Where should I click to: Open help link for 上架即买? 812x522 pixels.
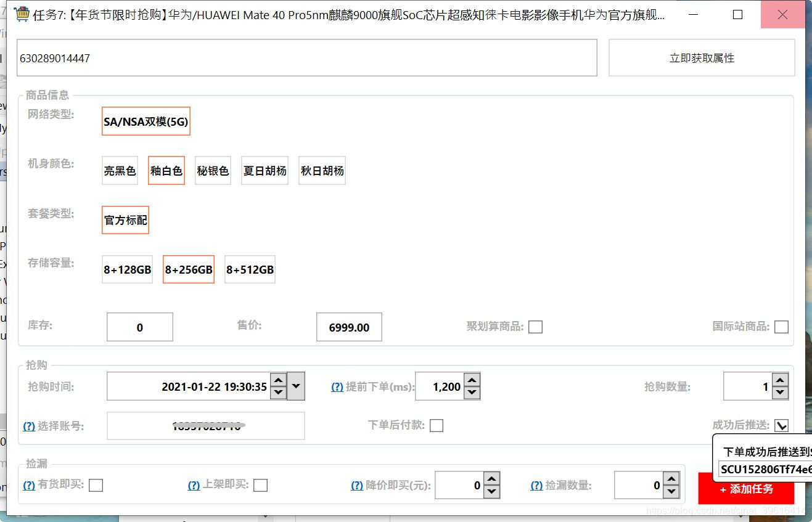[194, 485]
